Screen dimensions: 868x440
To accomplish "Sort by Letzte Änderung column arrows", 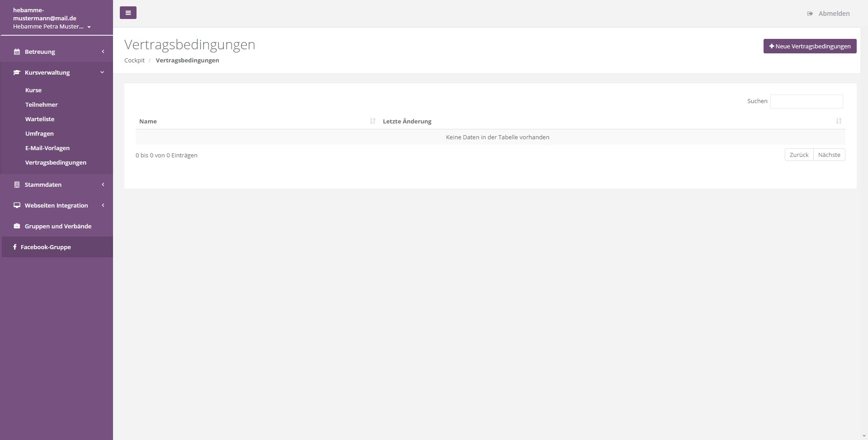I will coord(839,121).
